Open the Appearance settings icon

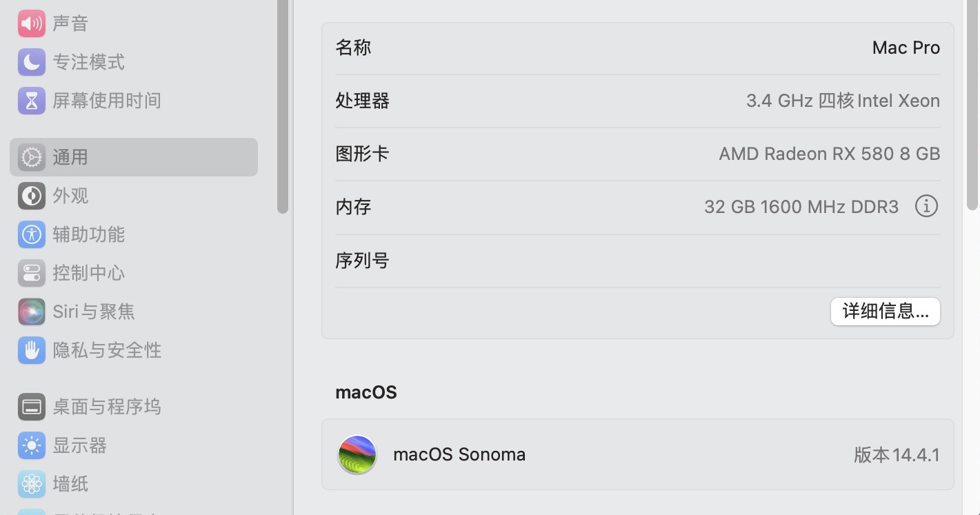click(32, 196)
